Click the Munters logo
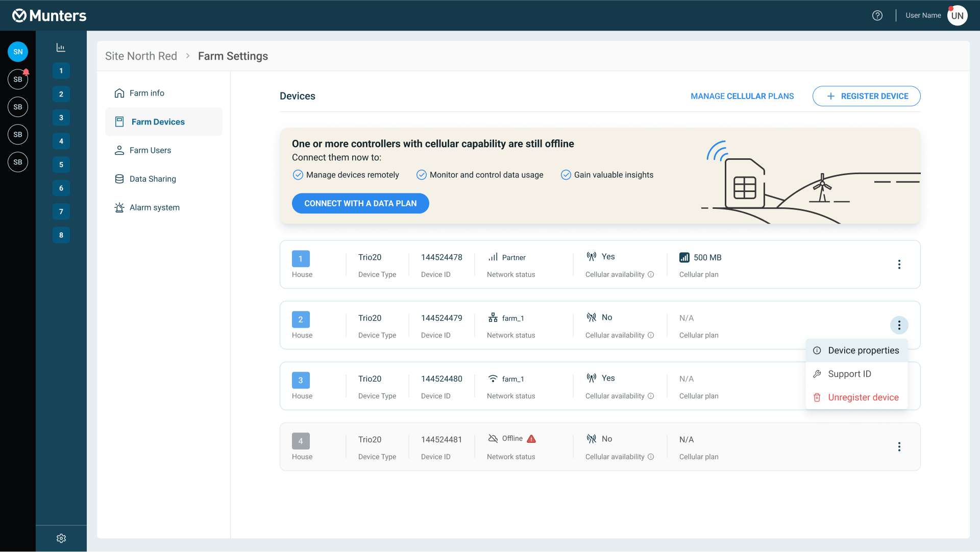The image size is (980, 552). coord(50,15)
